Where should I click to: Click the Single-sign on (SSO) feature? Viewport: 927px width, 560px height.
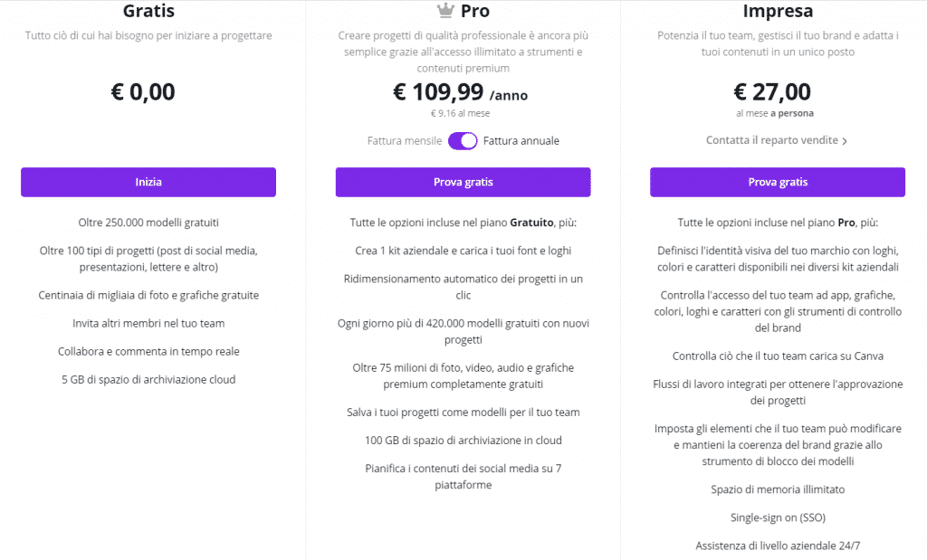point(778,517)
